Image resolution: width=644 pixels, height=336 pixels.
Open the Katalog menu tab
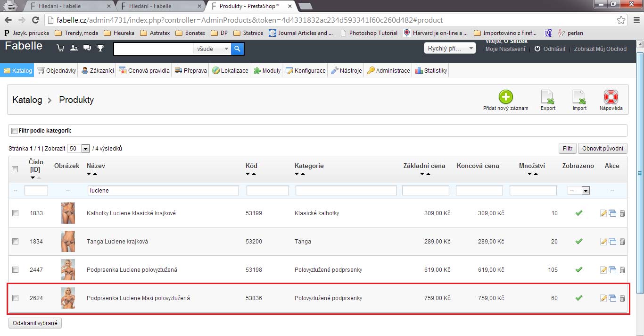(x=17, y=70)
